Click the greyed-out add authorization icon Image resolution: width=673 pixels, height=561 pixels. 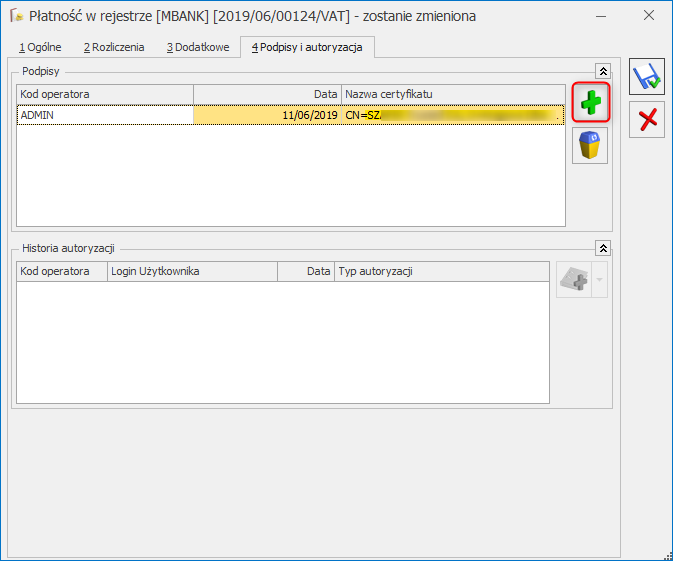[x=574, y=279]
